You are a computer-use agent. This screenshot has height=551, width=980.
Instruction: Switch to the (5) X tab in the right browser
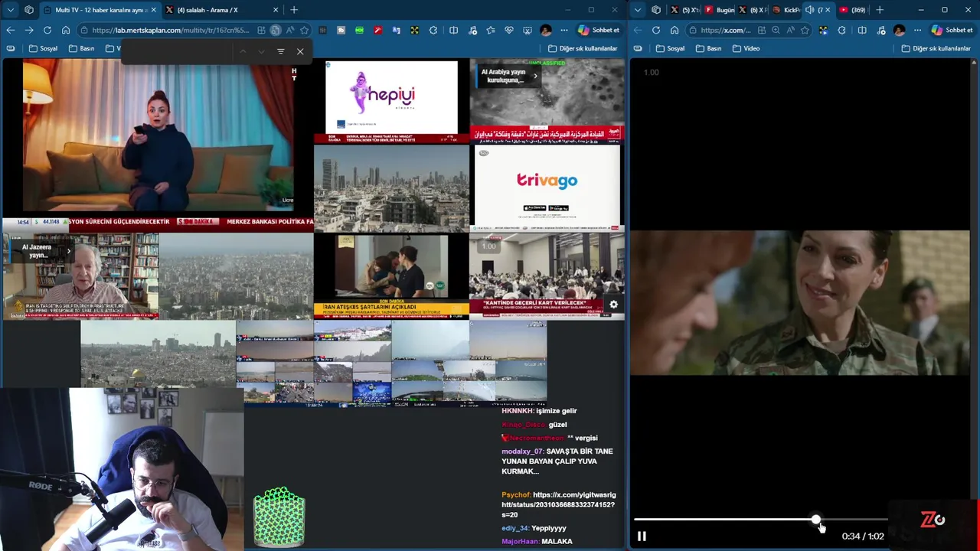pyautogui.click(x=686, y=10)
